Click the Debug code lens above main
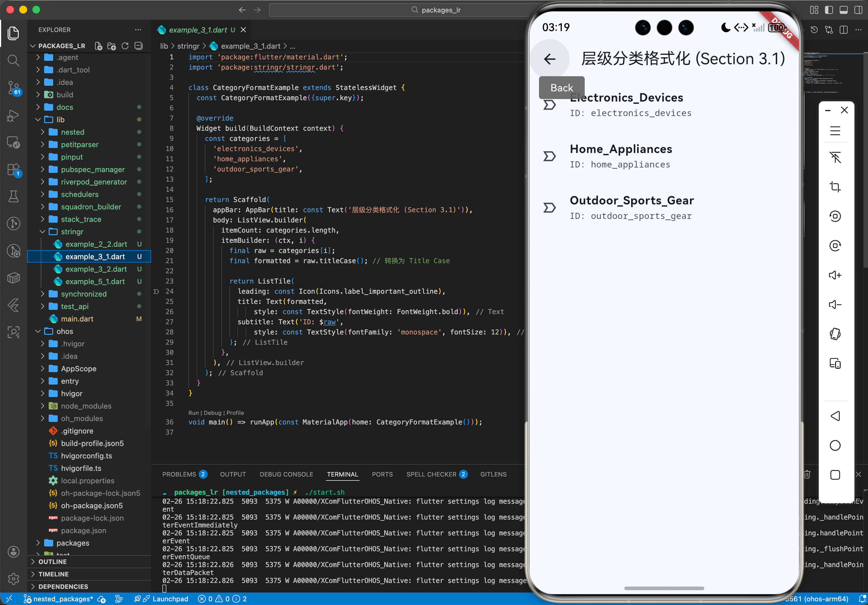Image resolution: width=868 pixels, height=605 pixels. (x=212, y=413)
